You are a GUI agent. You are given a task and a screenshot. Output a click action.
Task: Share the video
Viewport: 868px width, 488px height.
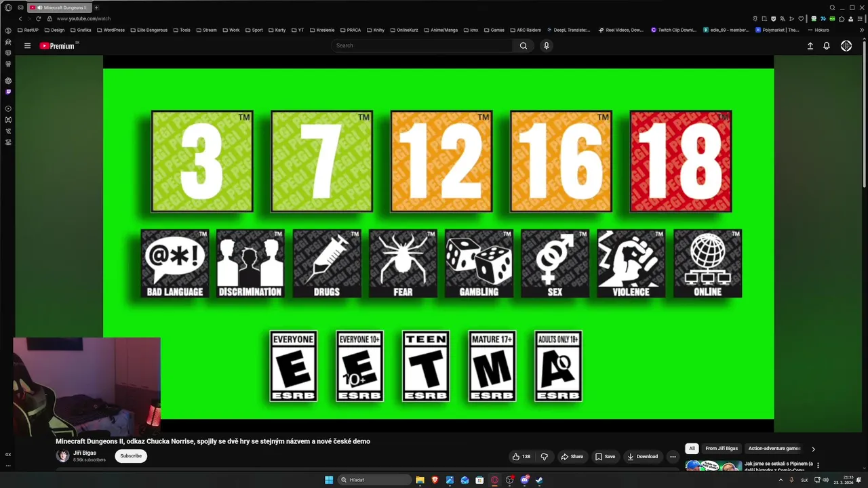(572, 457)
